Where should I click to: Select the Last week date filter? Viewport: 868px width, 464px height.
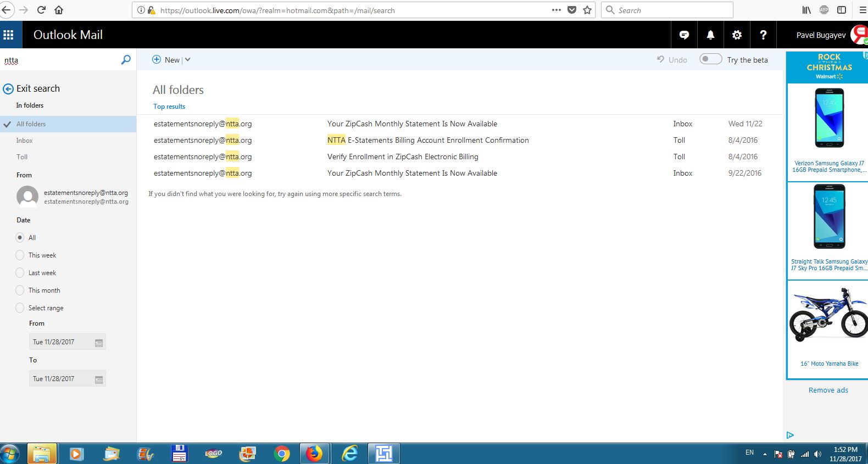pyautogui.click(x=20, y=273)
